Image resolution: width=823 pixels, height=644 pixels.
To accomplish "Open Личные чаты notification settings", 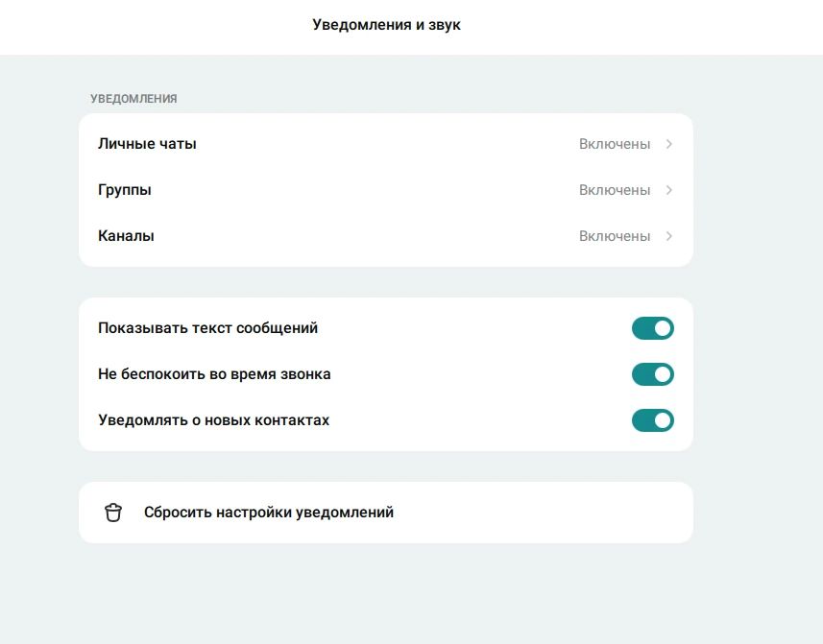I will click(386, 144).
